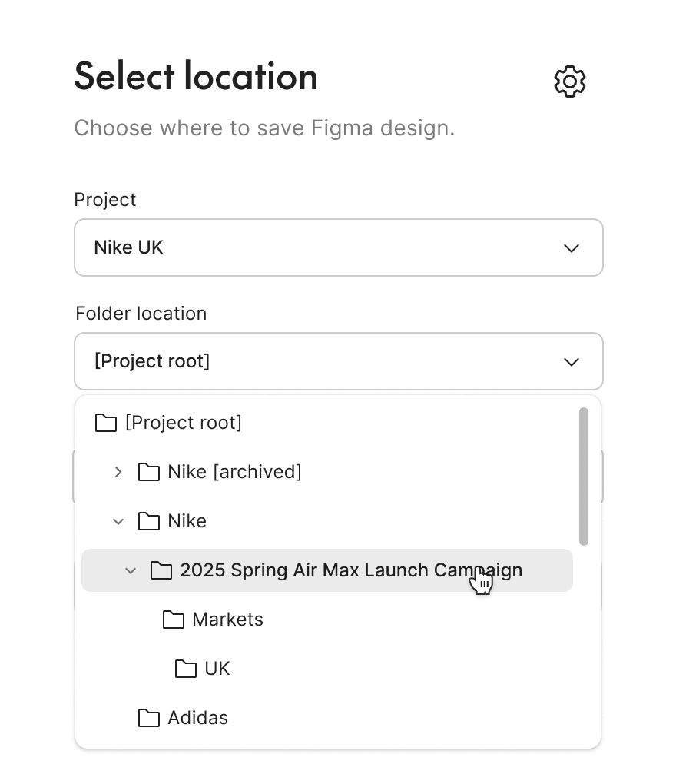The width and height of the screenshot is (676, 784).
Task: Click the Nike folder icon
Action: pos(149,521)
